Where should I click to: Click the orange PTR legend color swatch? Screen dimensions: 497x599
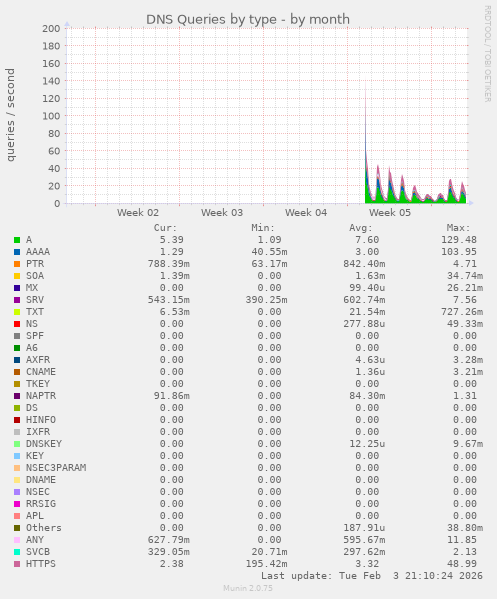click(17, 264)
